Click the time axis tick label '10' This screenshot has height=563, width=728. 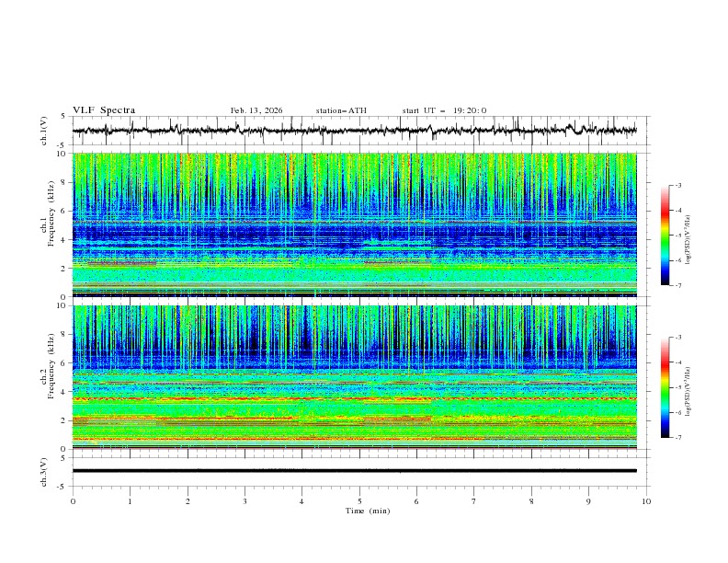click(x=646, y=501)
